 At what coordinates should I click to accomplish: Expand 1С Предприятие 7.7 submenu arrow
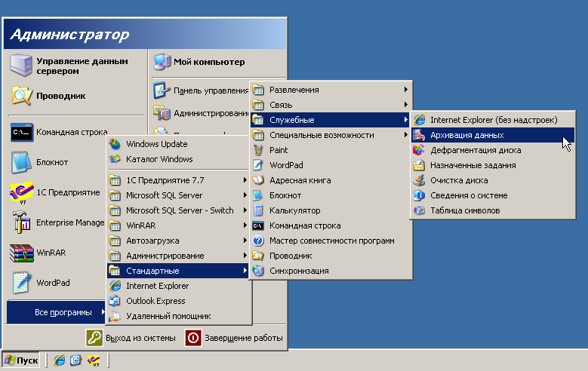(245, 180)
